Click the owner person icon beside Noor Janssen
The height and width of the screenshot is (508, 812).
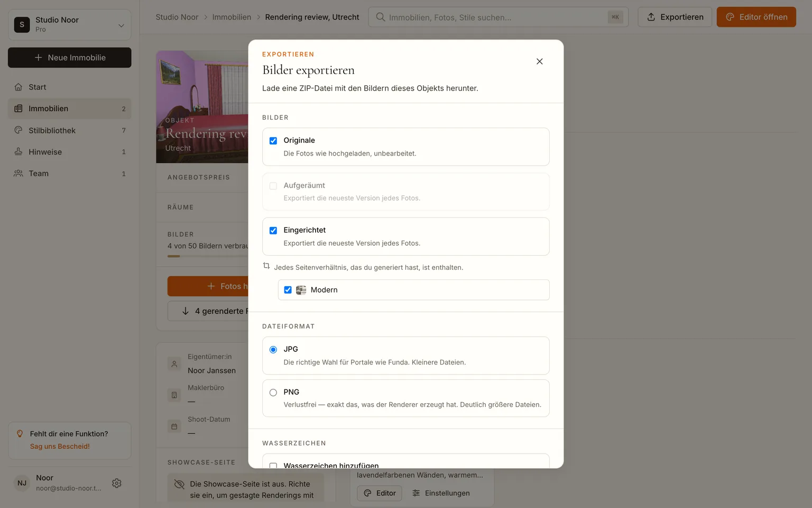coord(174,364)
